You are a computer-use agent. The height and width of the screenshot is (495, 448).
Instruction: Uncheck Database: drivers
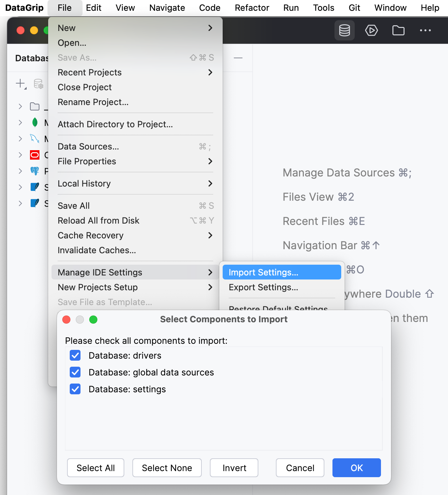75,355
